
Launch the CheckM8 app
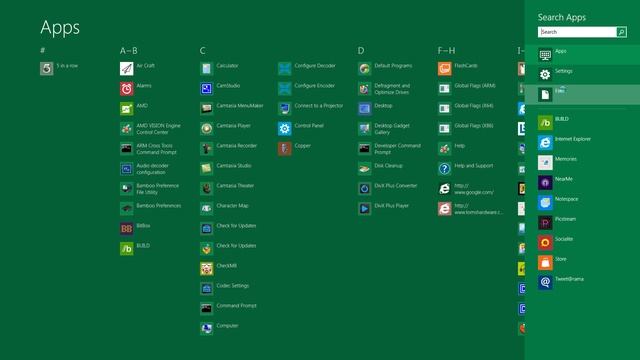coord(218,269)
